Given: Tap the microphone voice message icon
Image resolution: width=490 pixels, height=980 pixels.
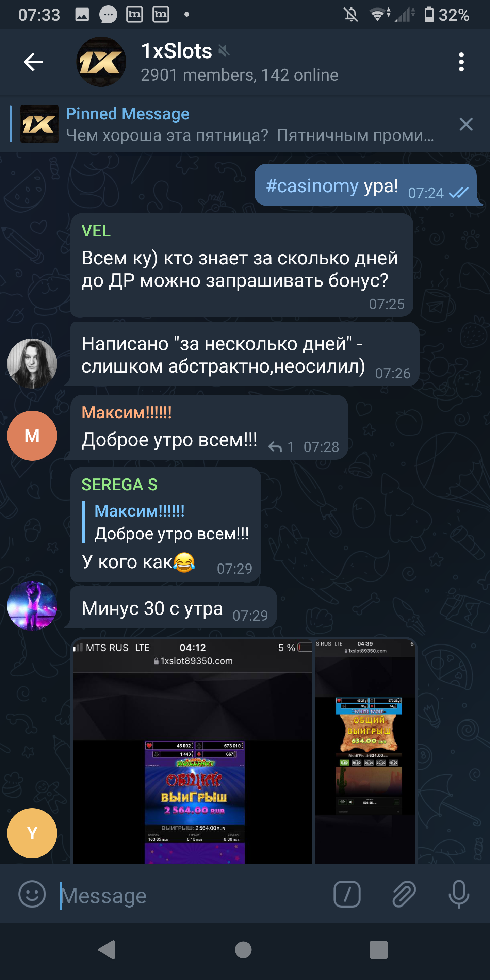Looking at the screenshot, I should tap(459, 894).
